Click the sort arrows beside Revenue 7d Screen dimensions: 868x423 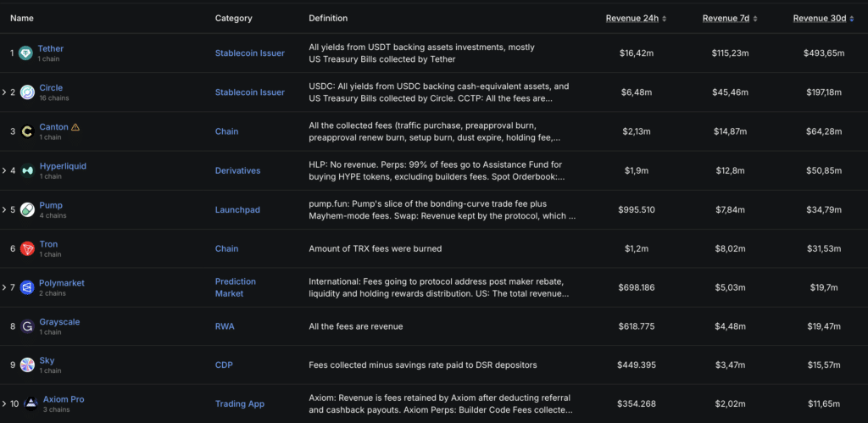click(755, 19)
